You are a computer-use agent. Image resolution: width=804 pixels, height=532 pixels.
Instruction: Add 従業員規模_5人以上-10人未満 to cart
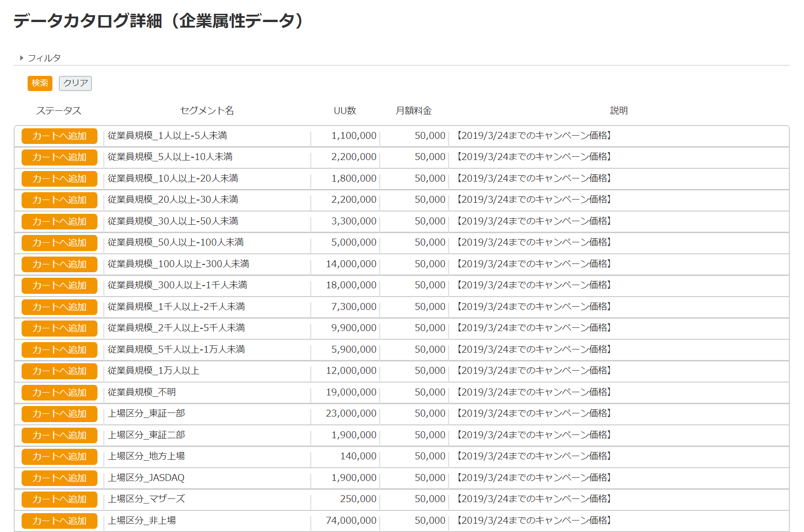click(58, 157)
